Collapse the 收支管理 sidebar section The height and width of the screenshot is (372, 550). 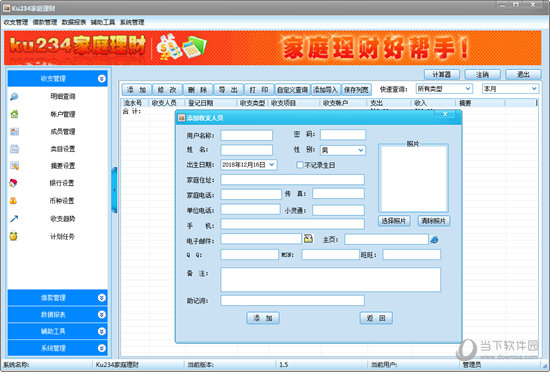[x=102, y=79]
